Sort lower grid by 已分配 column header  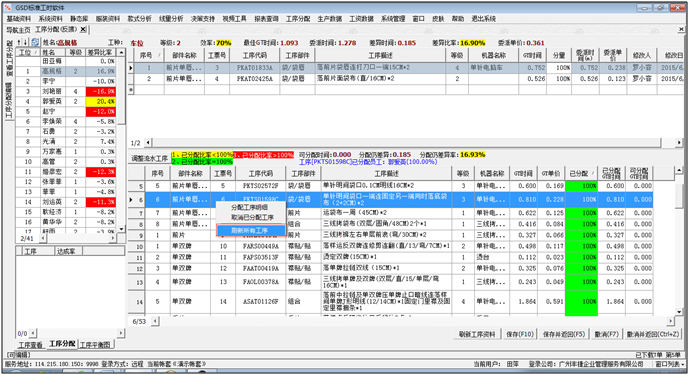click(x=581, y=173)
